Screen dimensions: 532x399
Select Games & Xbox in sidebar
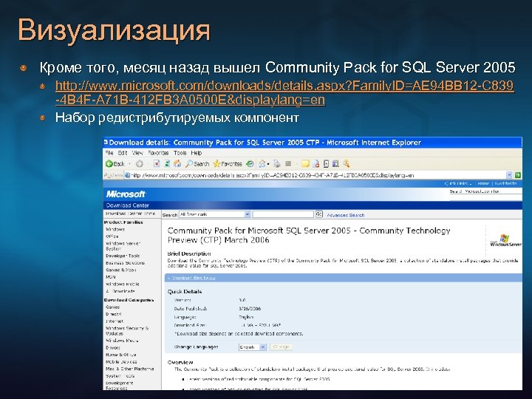(x=120, y=270)
